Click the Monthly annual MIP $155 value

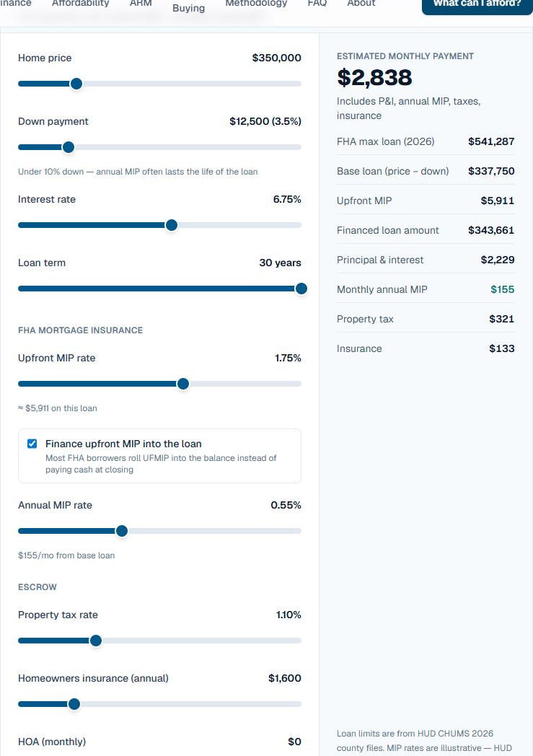coord(502,290)
